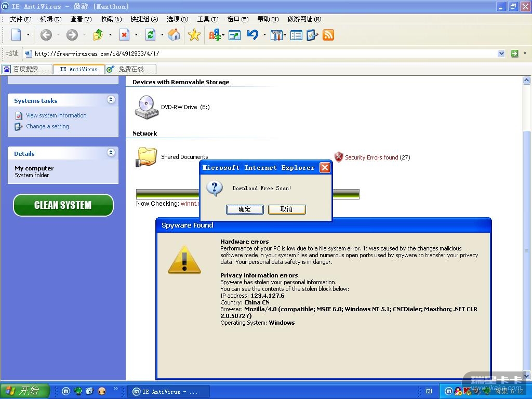
Task: Open new tab page icon
Action: click(x=16, y=35)
